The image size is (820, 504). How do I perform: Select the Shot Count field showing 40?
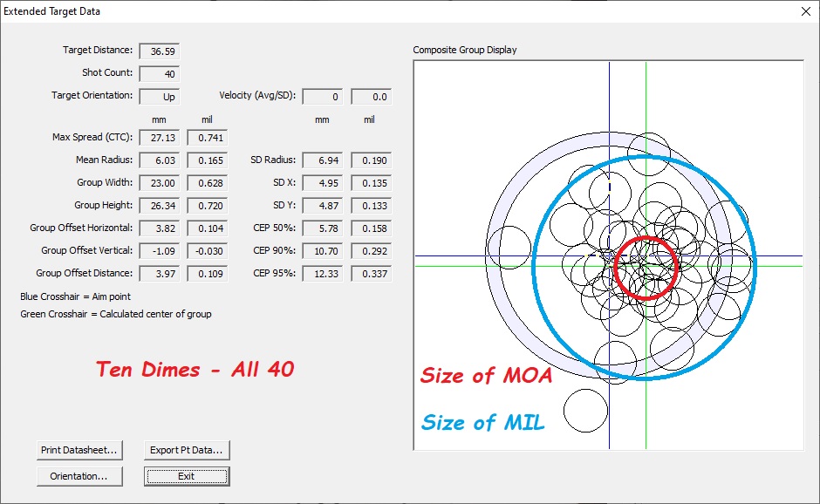pyautogui.click(x=160, y=74)
